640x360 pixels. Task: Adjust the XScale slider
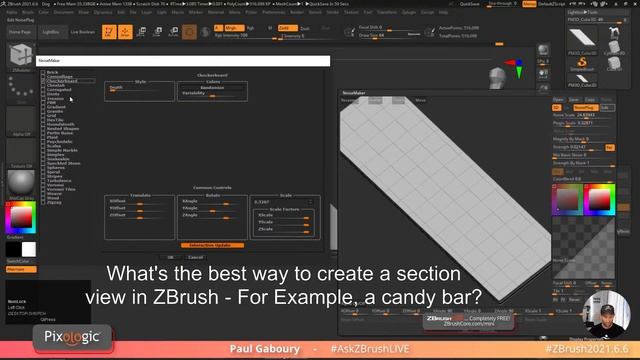point(284,216)
